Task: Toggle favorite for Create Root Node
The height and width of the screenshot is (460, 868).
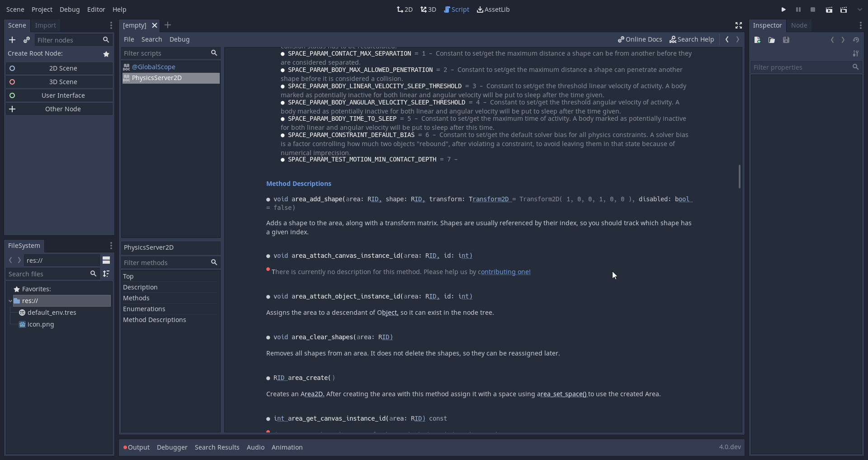Action: [x=106, y=54]
